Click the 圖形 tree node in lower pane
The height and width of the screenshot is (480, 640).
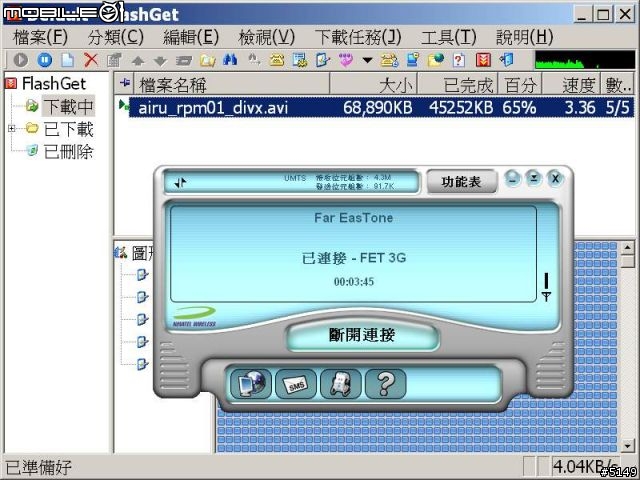click(143, 253)
